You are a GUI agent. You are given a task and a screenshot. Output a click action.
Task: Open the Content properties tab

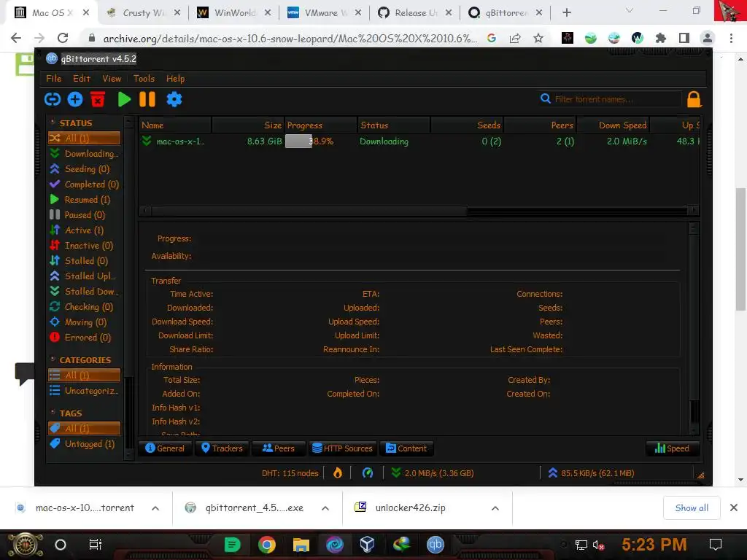406,448
